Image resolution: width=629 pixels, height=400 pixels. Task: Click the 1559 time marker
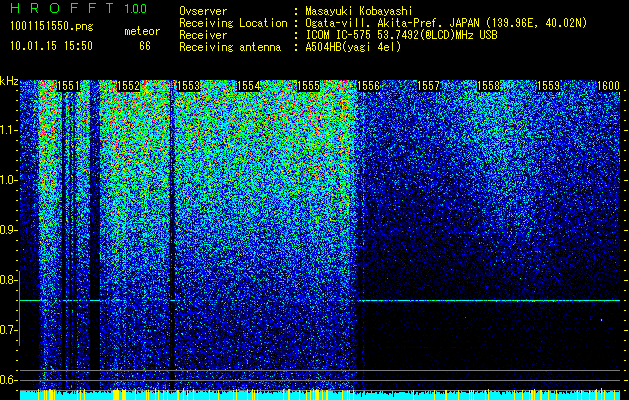(548, 86)
